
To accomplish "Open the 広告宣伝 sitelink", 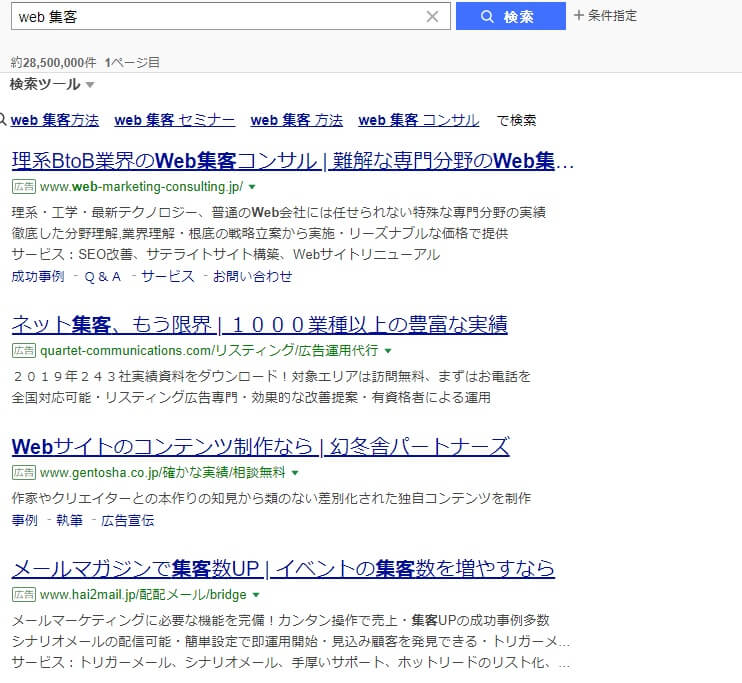I will 128,521.
